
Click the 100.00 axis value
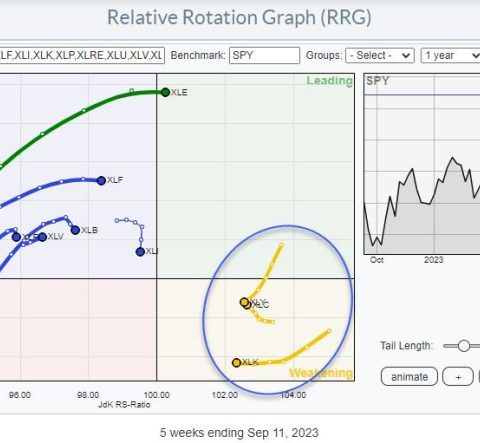point(157,395)
